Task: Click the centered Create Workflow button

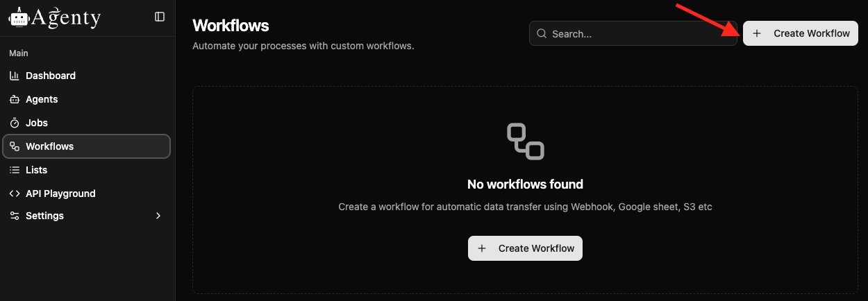Action: (x=525, y=248)
